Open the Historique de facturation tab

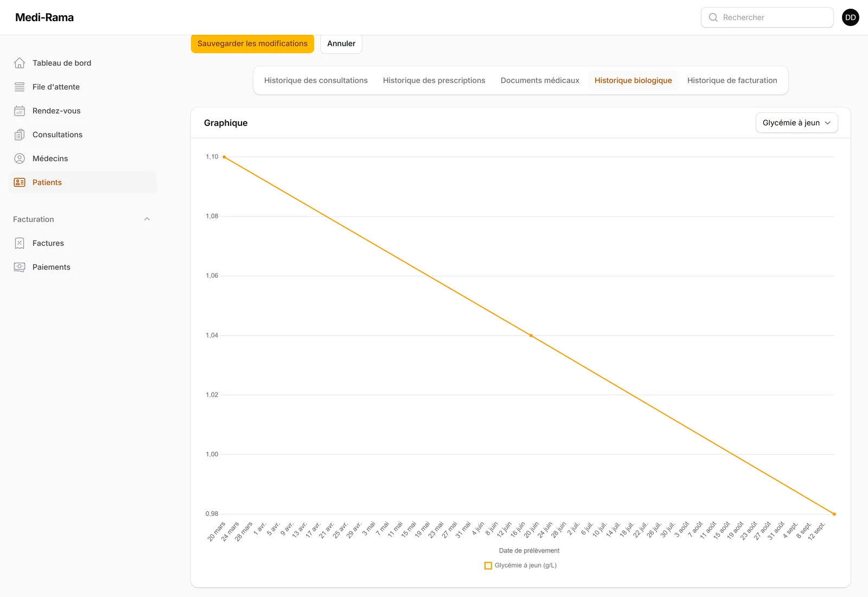(x=732, y=80)
